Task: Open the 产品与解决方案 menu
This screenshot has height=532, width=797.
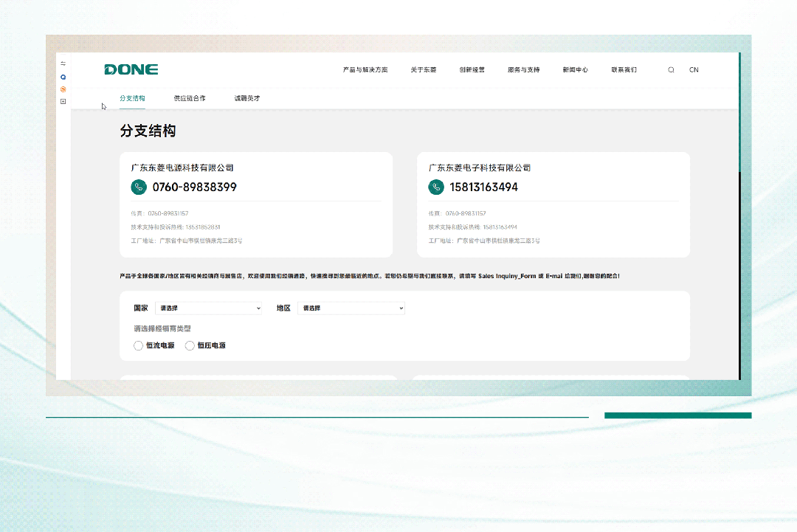Action: click(365, 70)
